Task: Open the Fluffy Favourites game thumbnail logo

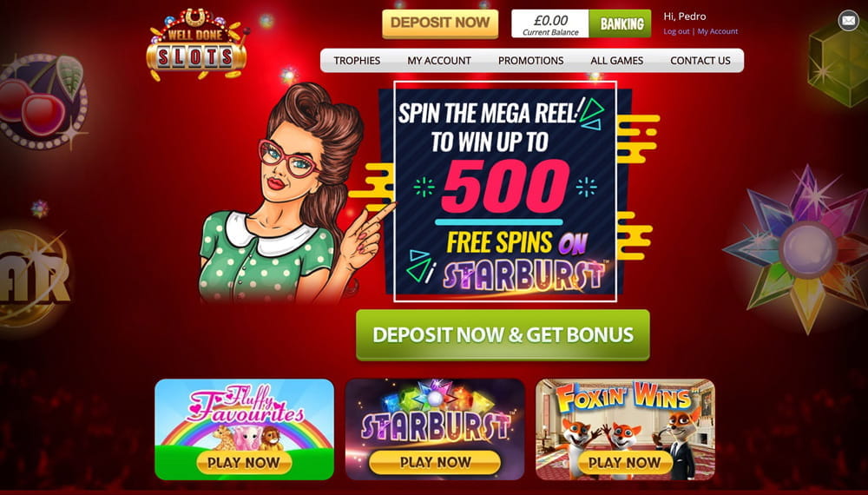Action: [246, 406]
